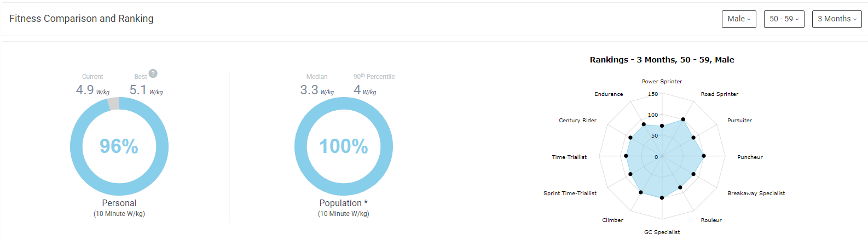Click the GC Specialist radar data point
The width and height of the screenshot is (868, 239).
pos(662,197)
